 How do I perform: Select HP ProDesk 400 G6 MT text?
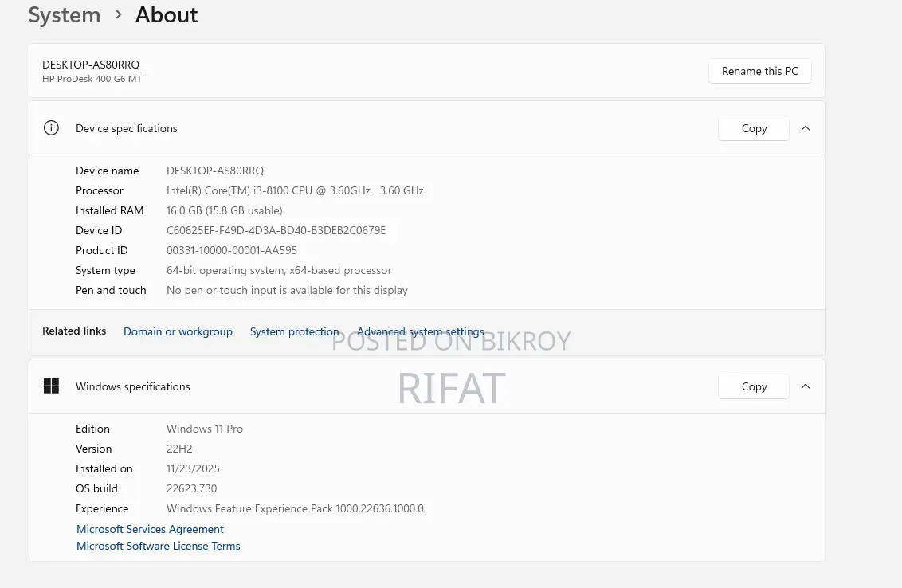(92, 79)
